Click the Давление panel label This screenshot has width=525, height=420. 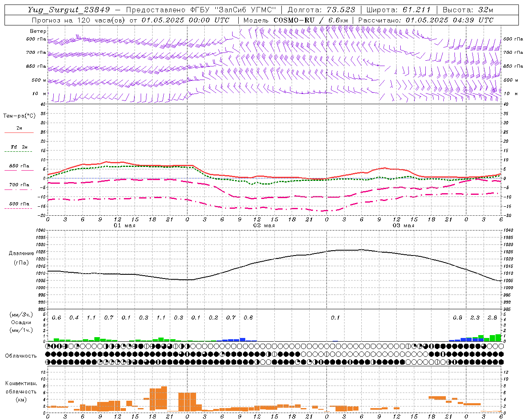21,253
